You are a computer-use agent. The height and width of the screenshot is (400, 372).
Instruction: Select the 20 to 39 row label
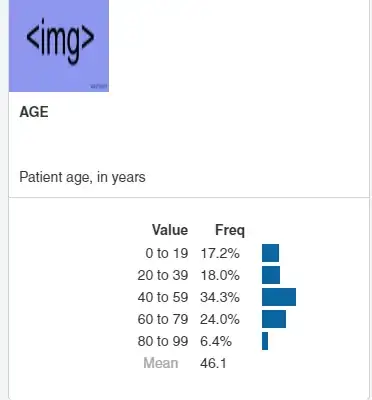click(163, 275)
